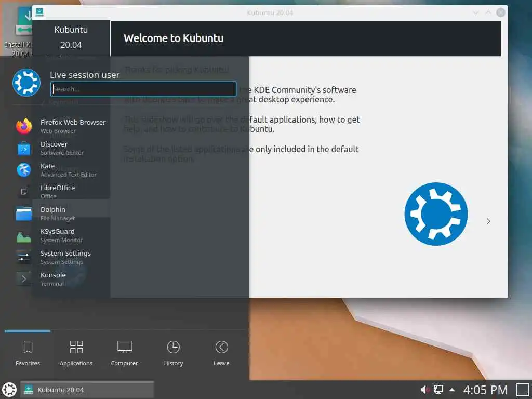Viewport: 532px width, 399px height.
Task: Maximize the Kubuntu 20.04 window
Action: pyautogui.click(x=488, y=13)
